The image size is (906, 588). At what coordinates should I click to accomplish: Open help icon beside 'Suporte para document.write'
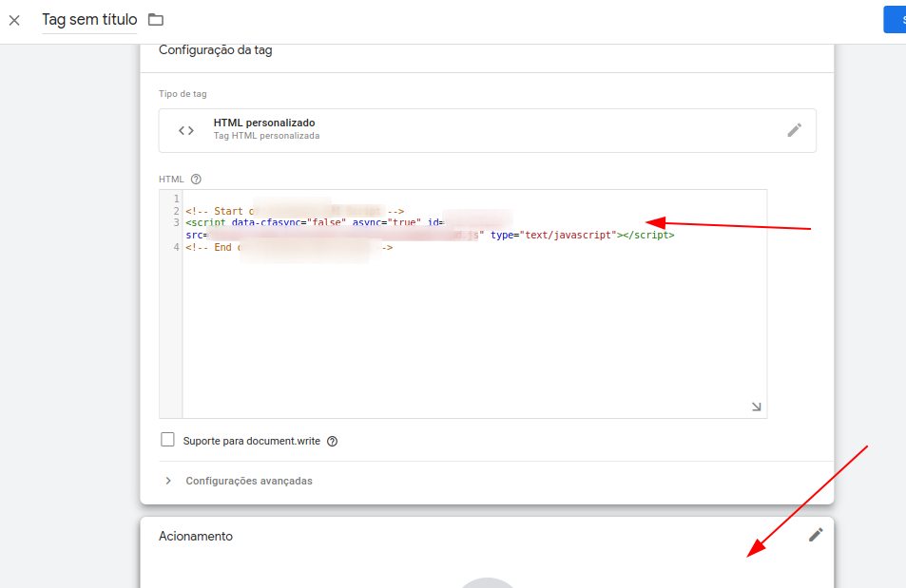point(332,442)
